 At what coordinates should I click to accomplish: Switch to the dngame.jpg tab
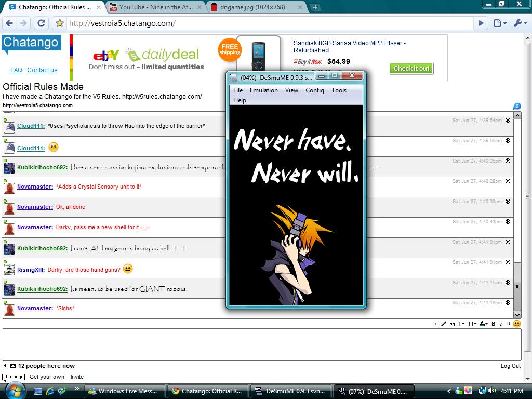[x=257, y=7]
